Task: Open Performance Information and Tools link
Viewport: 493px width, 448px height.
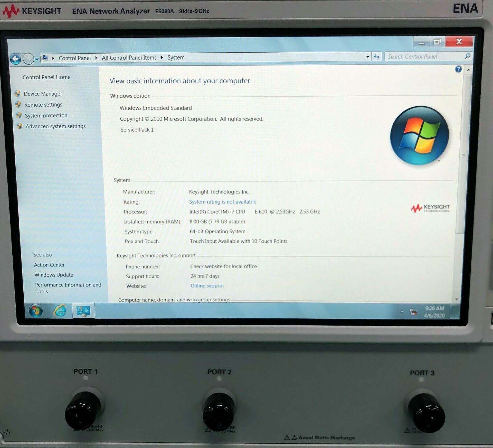Action: coord(68,288)
